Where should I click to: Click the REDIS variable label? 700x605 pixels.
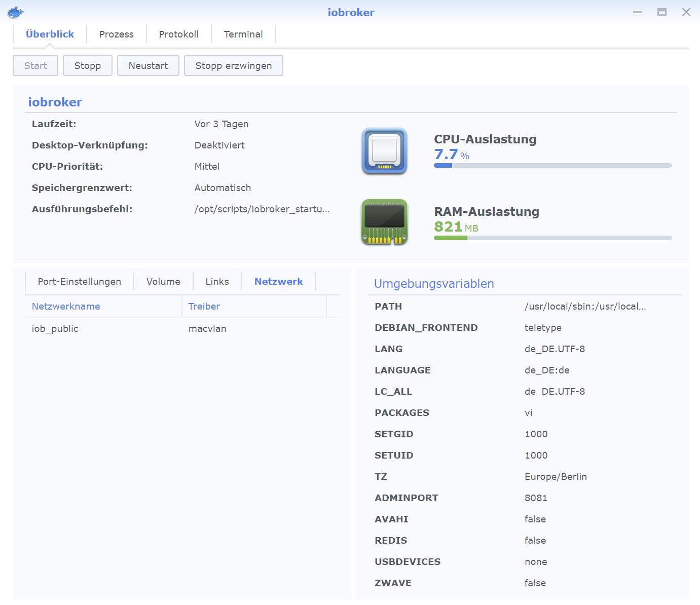391,540
